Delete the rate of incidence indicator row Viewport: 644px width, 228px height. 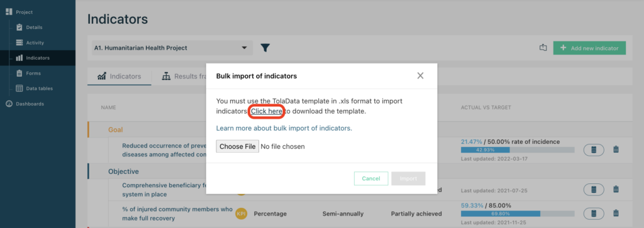[x=616, y=149]
